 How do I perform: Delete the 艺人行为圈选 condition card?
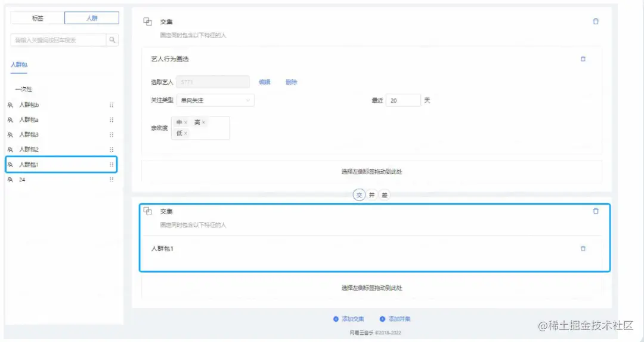tap(583, 58)
